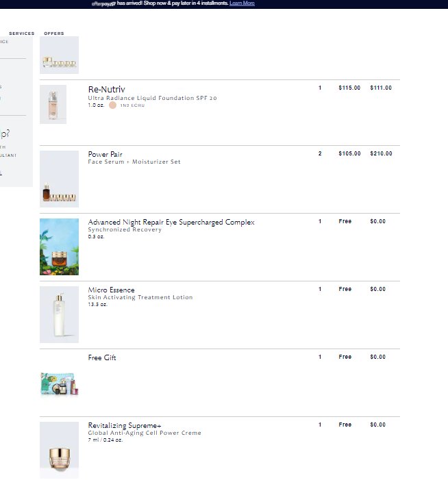
Task: Click the Micro Essence product name
Action: 111,290
